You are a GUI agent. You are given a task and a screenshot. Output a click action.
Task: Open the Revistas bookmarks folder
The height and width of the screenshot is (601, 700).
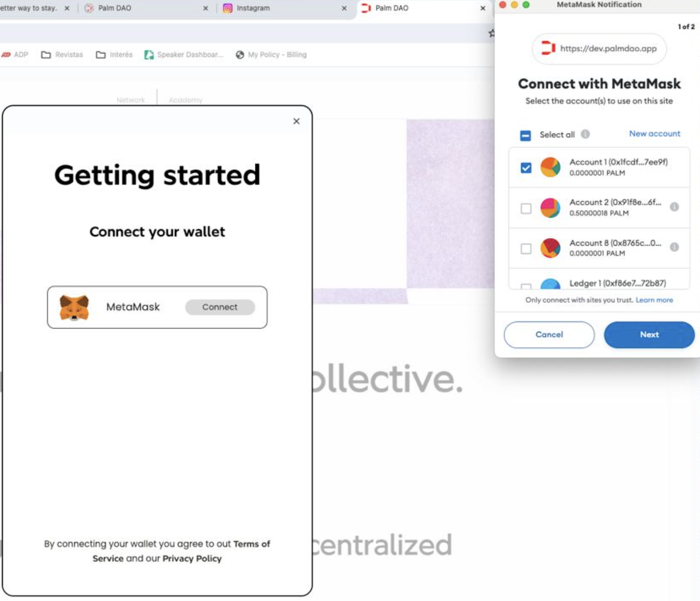62,55
